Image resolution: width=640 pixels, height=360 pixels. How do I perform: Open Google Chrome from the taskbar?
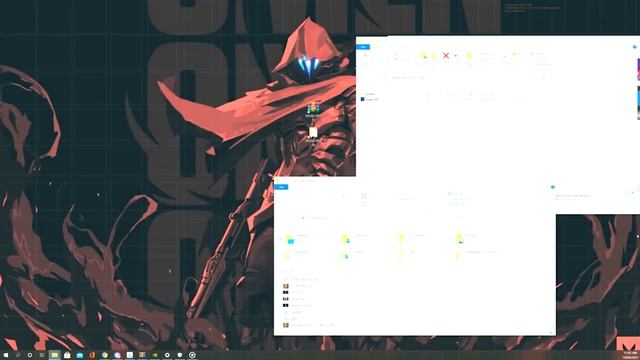(105, 355)
